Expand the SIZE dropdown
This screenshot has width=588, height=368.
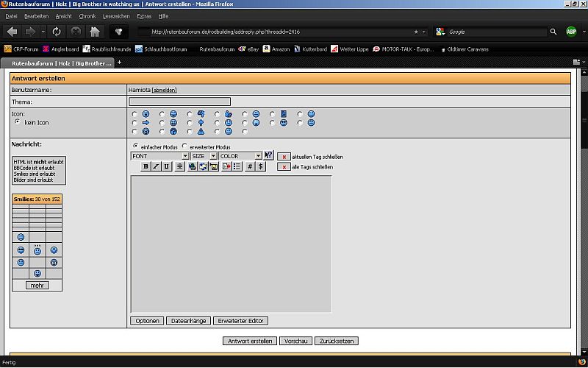click(x=204, y=156)
